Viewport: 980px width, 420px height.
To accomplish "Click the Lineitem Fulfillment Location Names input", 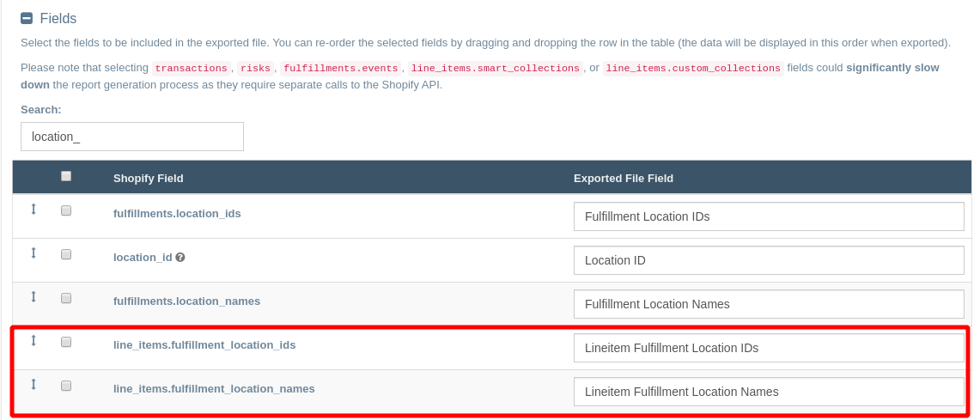I will [x=769, y=392].
